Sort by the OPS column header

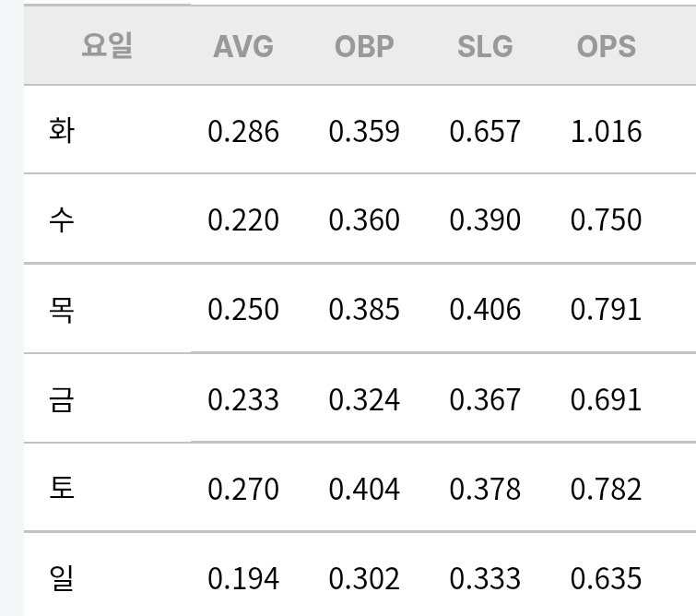(x=607, y=46)
